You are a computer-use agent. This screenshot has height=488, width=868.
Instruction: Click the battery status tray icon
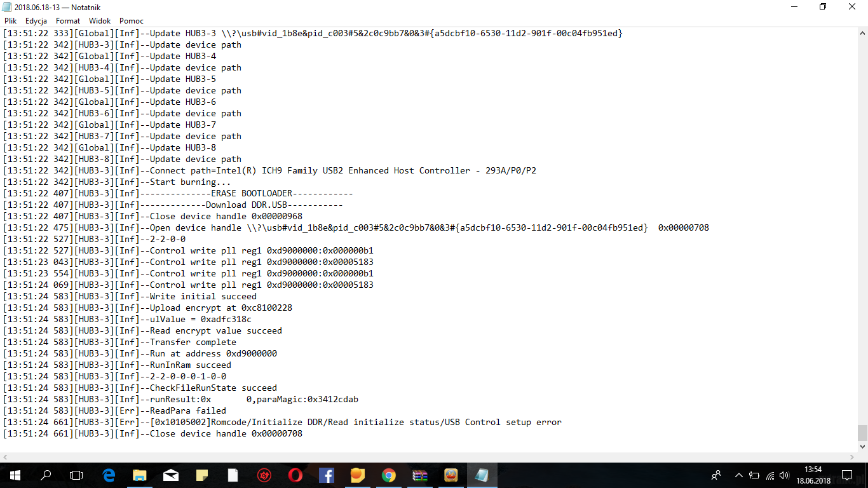[755, 475]
